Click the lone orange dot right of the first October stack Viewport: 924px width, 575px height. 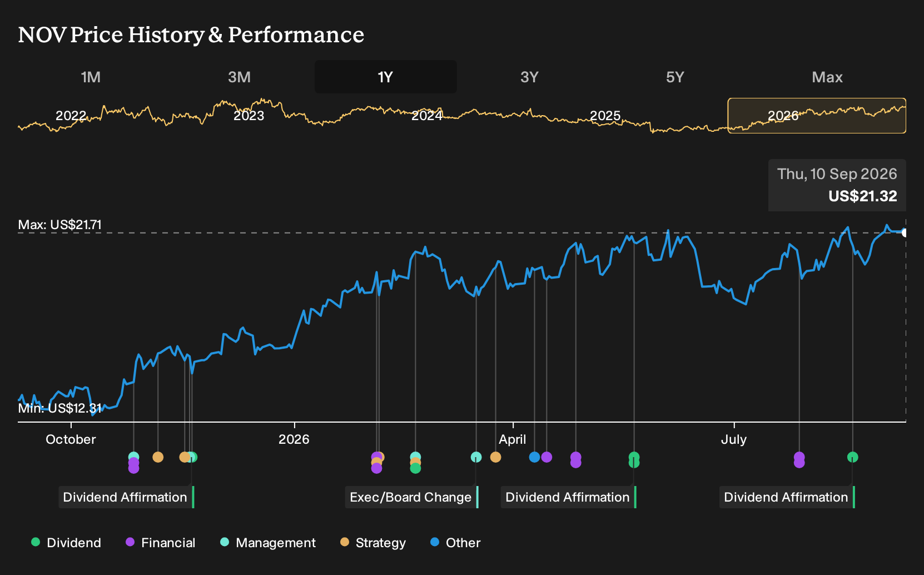pyautogui.click(x=158, y=457)
